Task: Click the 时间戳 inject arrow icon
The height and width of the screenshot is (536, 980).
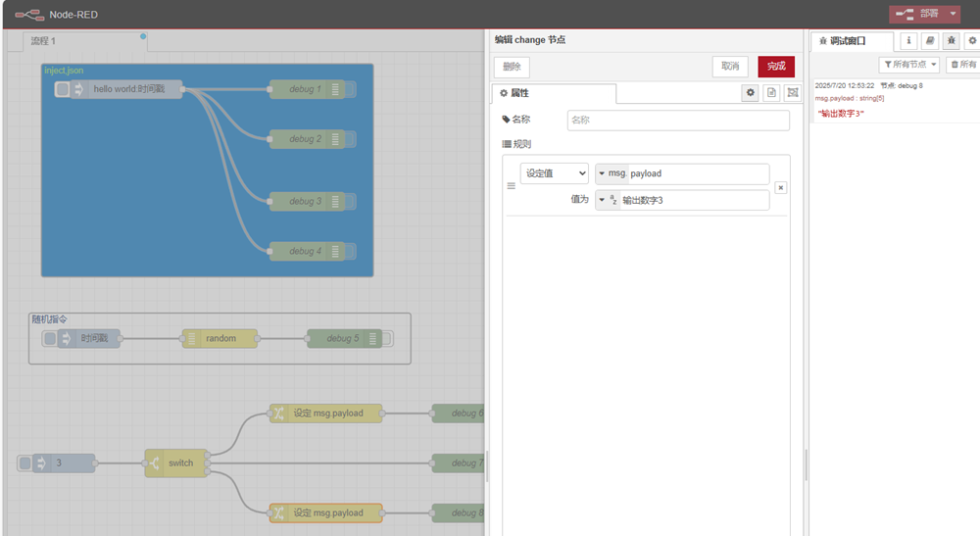Action: [67, 339]
